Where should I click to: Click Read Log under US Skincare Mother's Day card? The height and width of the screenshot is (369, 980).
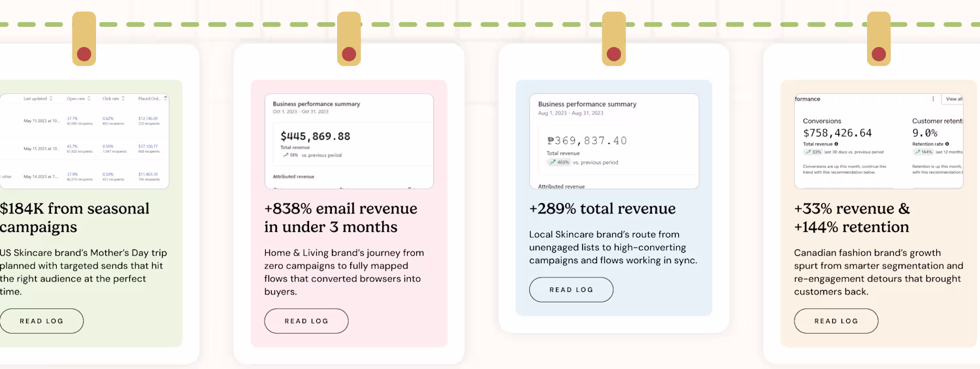[x=42, y=321]
